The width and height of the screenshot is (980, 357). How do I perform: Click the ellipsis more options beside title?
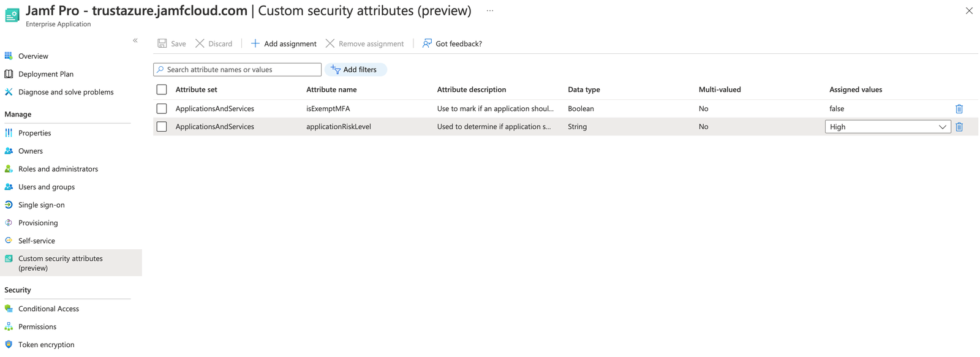click(490, 11)
